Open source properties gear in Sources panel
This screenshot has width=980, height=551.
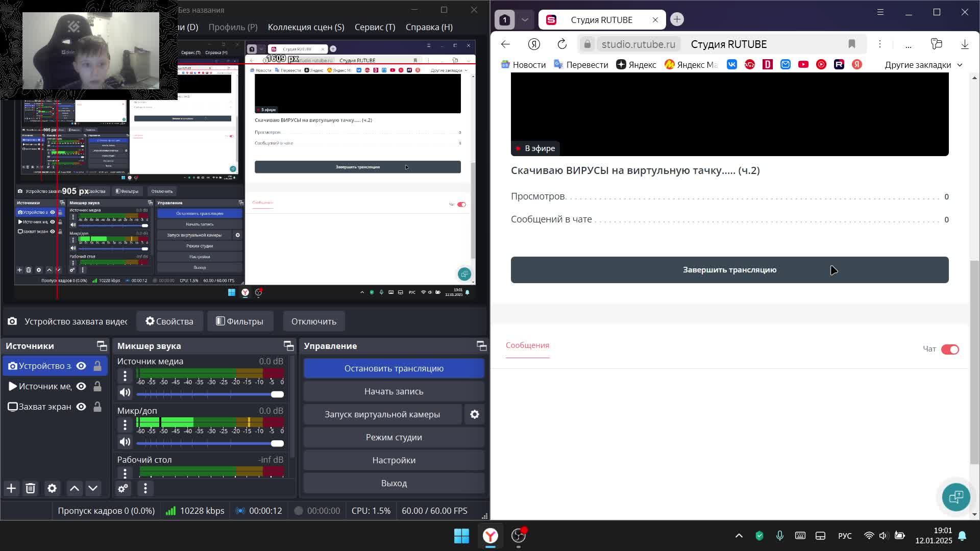(52, 488)
